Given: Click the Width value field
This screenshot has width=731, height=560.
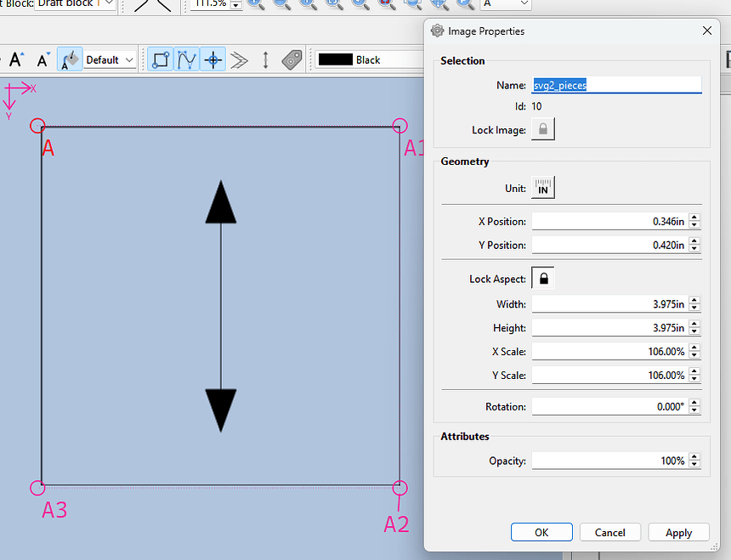Looking at the screenshot, I should tap(610, 304).
